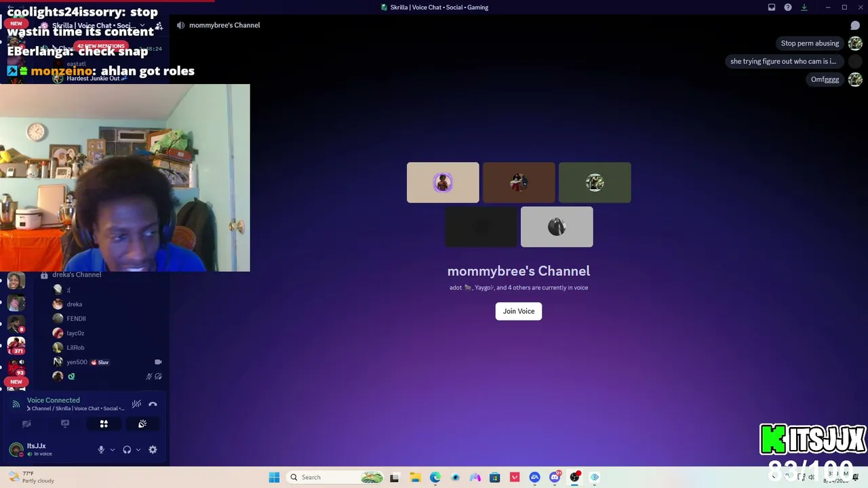This screenshot has width=868, height=488.
Task: Deafen the headphones
Action: coord(127,449)
